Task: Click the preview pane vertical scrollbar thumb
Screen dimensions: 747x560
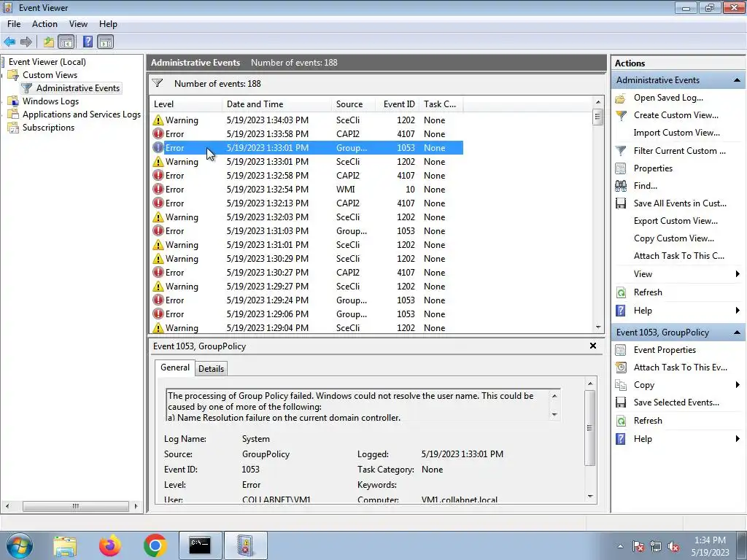Action: [x=589, y=429]
